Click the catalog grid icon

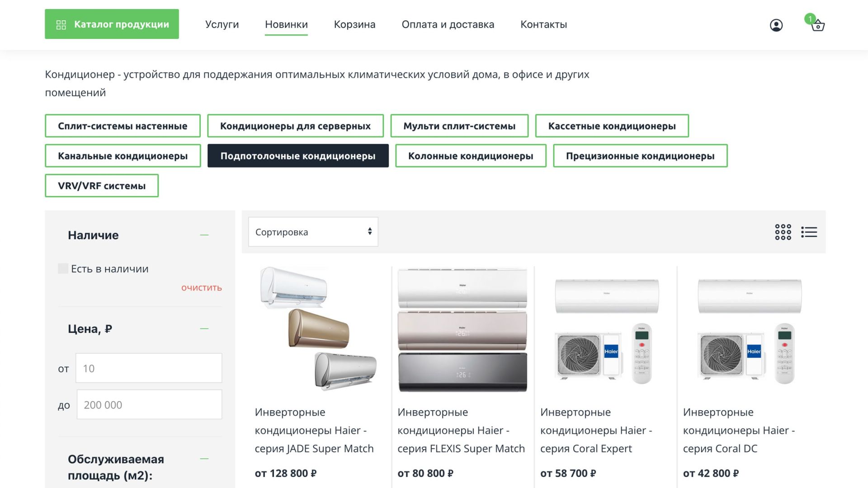click(x=61, y=24)
